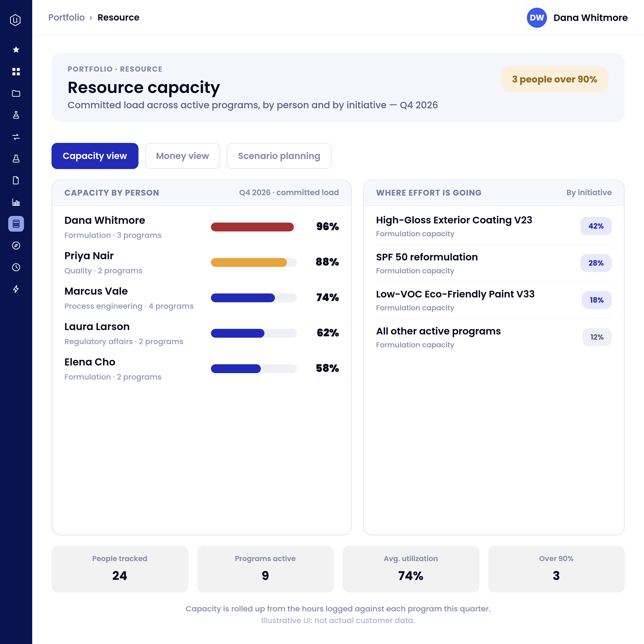Open All other active programs row
Screen dimensions: 644x644
click(494, 337)
